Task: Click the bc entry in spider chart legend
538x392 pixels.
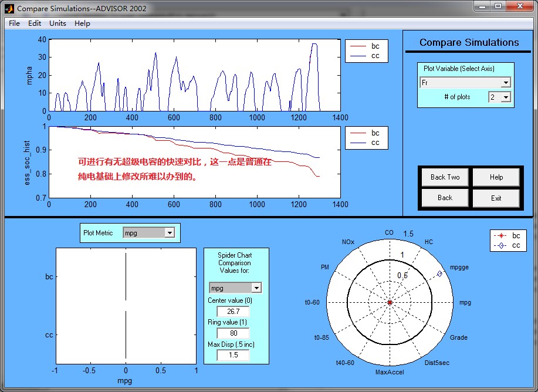Action: pyautogui.click(x=507, y=236)
